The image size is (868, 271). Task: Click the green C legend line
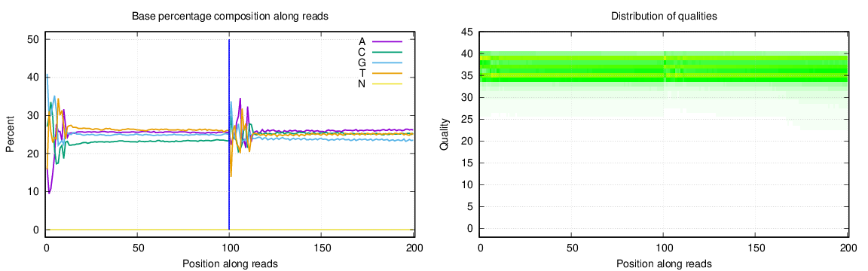tap(387, 52)
